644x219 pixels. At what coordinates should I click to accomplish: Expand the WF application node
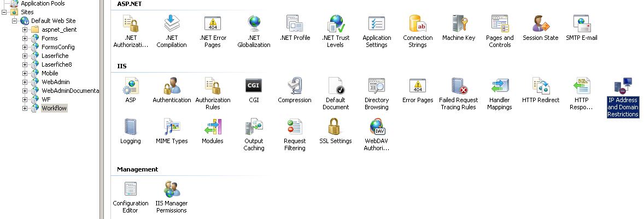pyautogui.click(x=25, y=99)
